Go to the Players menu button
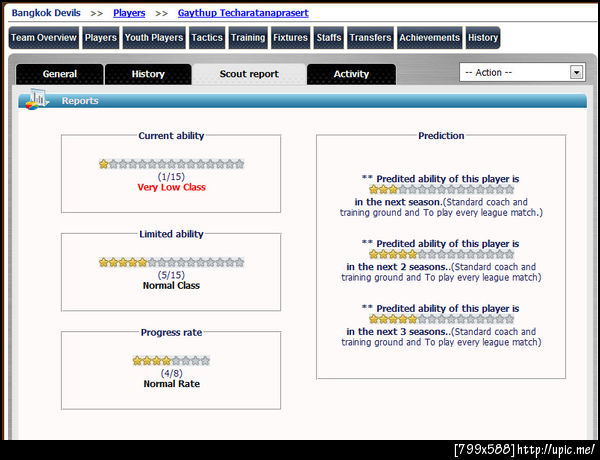The image size is (600, 460). (101, 38)
